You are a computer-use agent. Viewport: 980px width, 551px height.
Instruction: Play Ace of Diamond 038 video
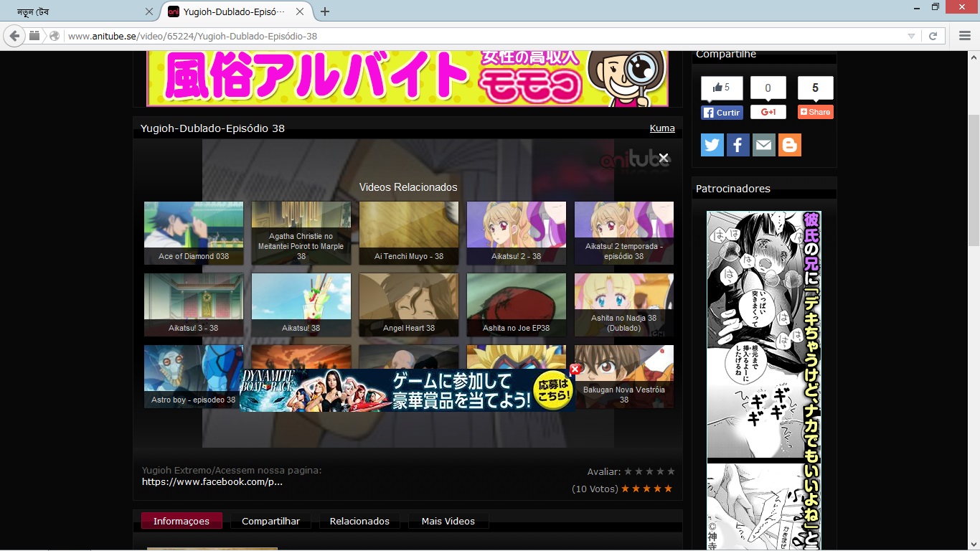194,233
